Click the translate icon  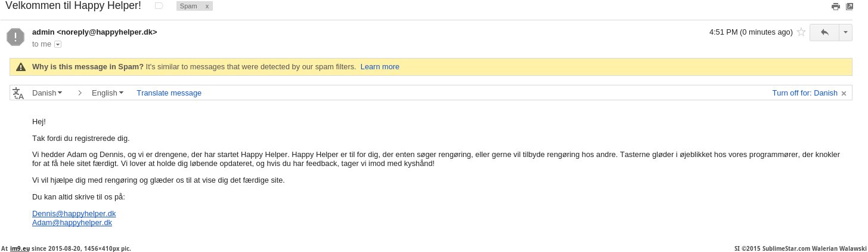click(x=18, y=93)
